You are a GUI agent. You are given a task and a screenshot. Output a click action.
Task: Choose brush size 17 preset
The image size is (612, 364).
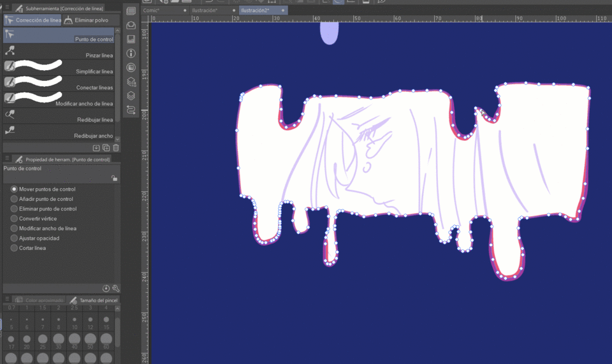[11, 342]
